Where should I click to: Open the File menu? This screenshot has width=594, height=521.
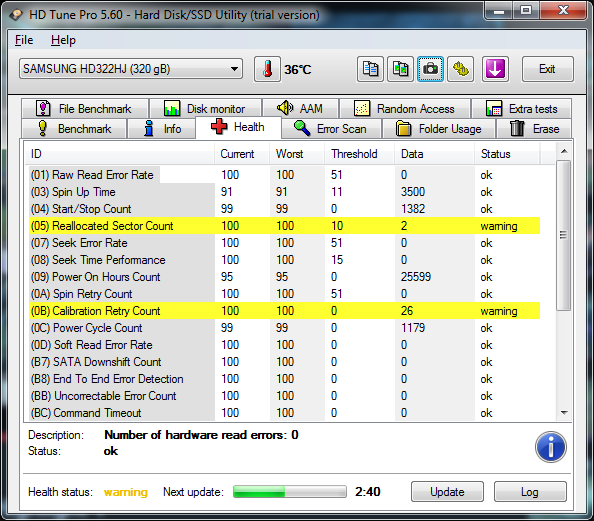(24, 40)
